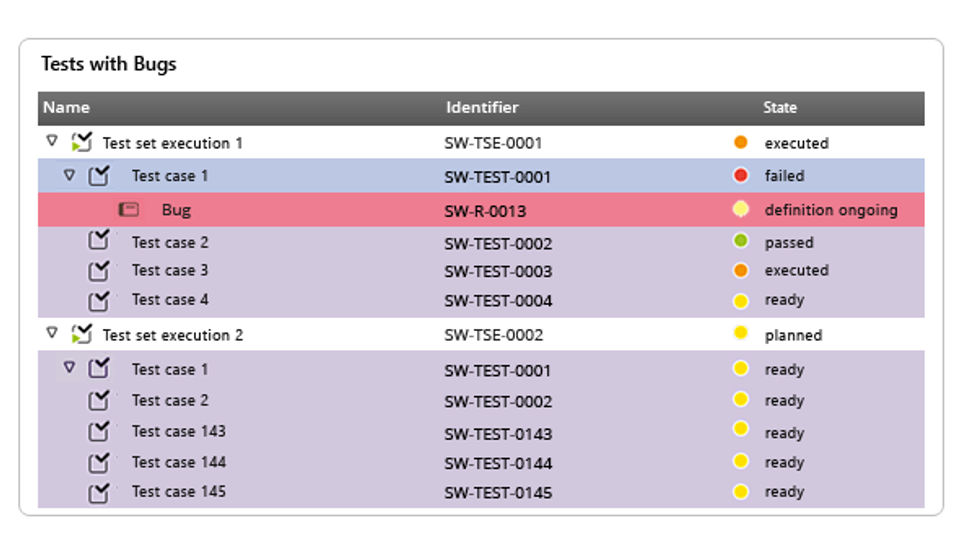Click the Test set execution 1 icon
Image resolution: width=960 pixels, height=553 pixels.
pyautogui.click(x=82, y=143)
